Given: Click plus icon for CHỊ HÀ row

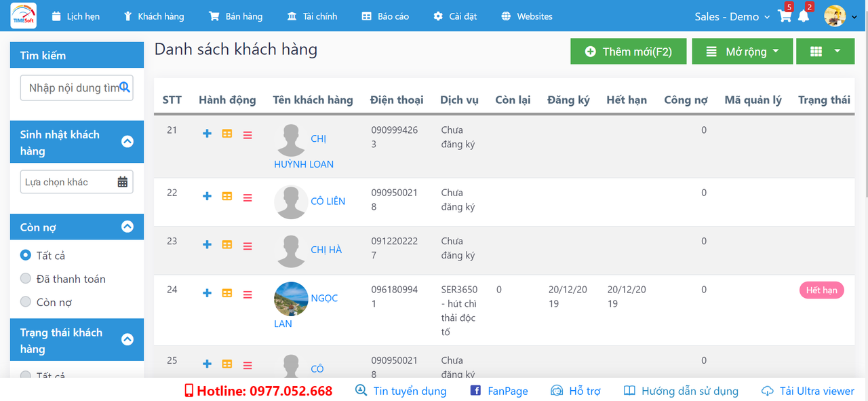Looking at the screenshot, I should 208,244.
